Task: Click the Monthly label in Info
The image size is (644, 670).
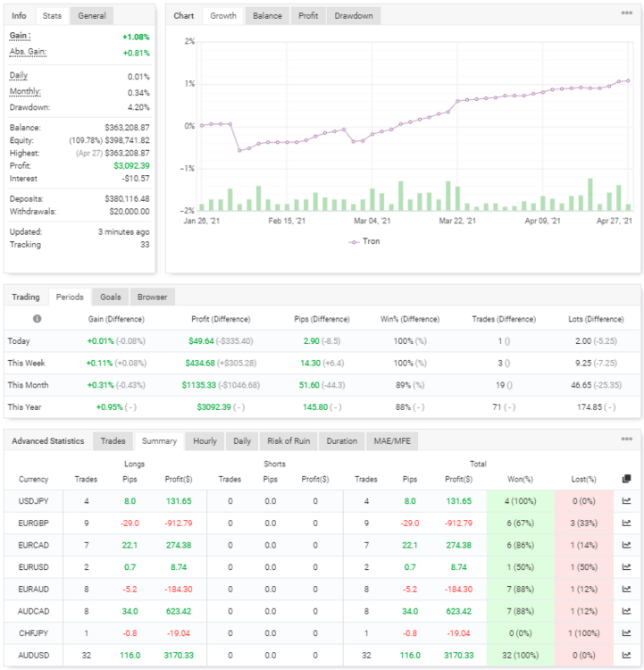Action: tap(25, 91)
